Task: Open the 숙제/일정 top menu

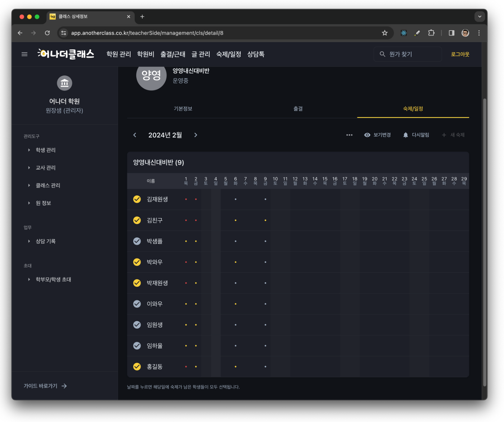Action: pyautogui.click(x=229, y=54)
